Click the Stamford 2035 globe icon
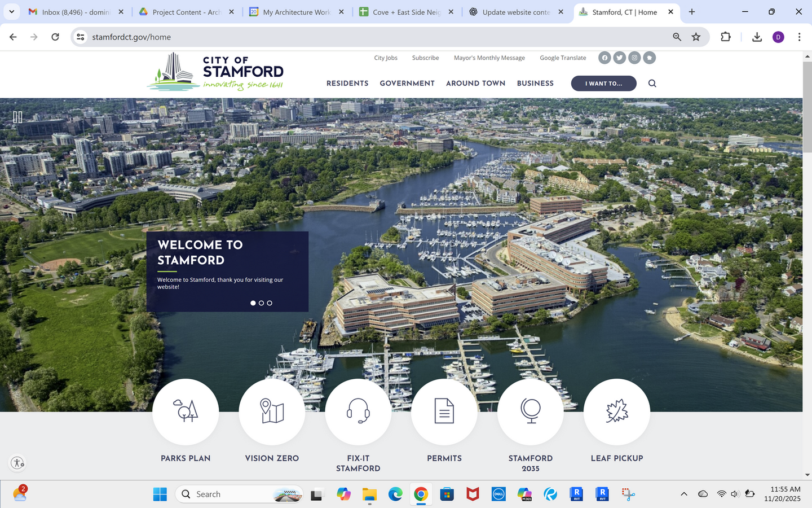The image size is (812, 508). pos(531,411)
